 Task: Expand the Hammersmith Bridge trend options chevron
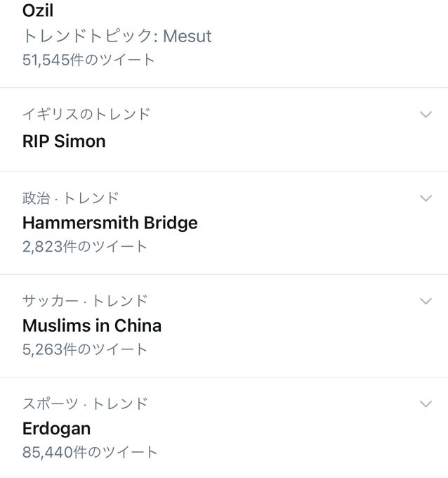(x=426, y=198)
